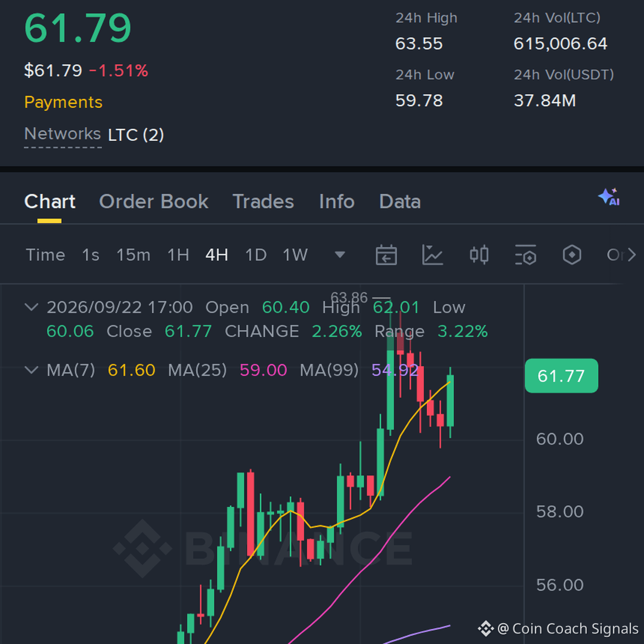Screen dimensions: 644x644
Task: Click the Binance watermark logo on chart
Action: tap(142, 549)
